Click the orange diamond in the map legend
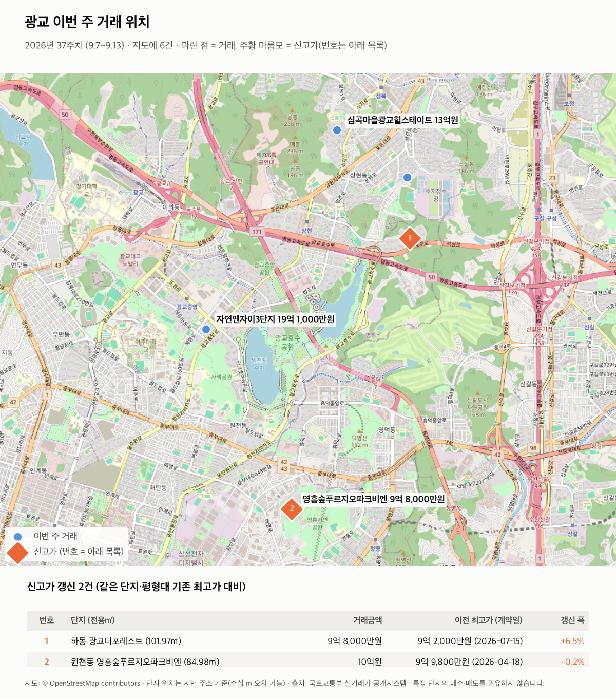The image size is (616, 699). coord(17,552)
